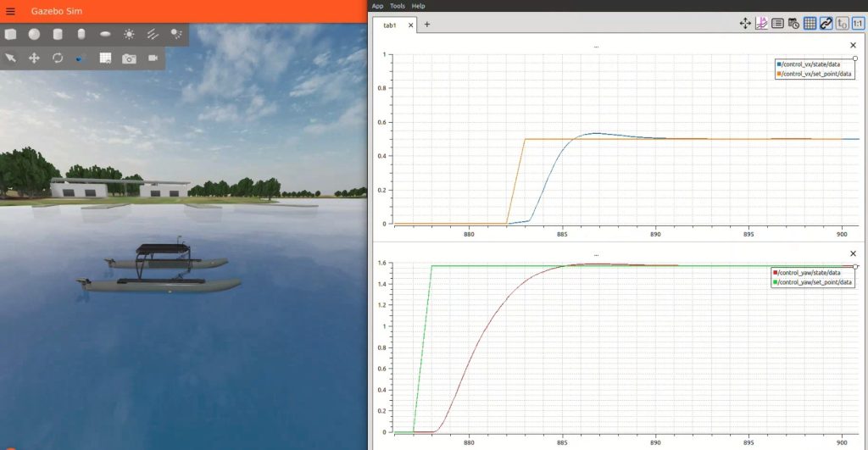Toggle the 1:1 ratio button
Screen dimensions: 868x450
click(x=858, y=24)
